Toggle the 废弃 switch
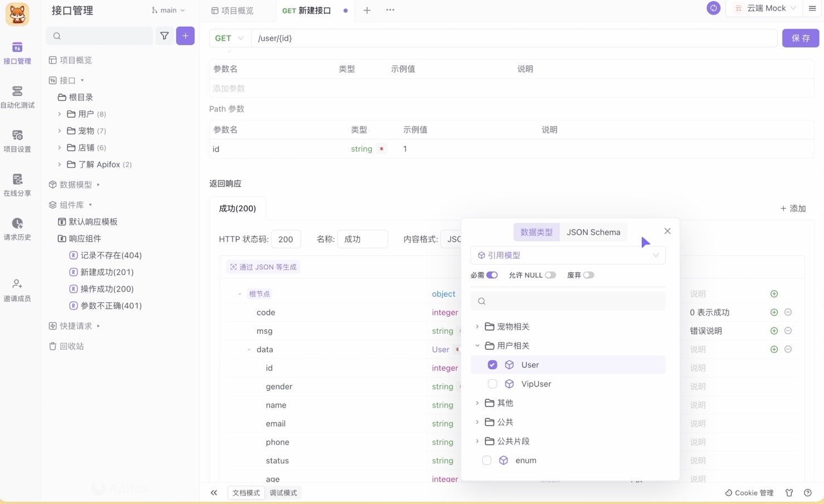Viewport: 824px width, 504px height. click(588, 275)
